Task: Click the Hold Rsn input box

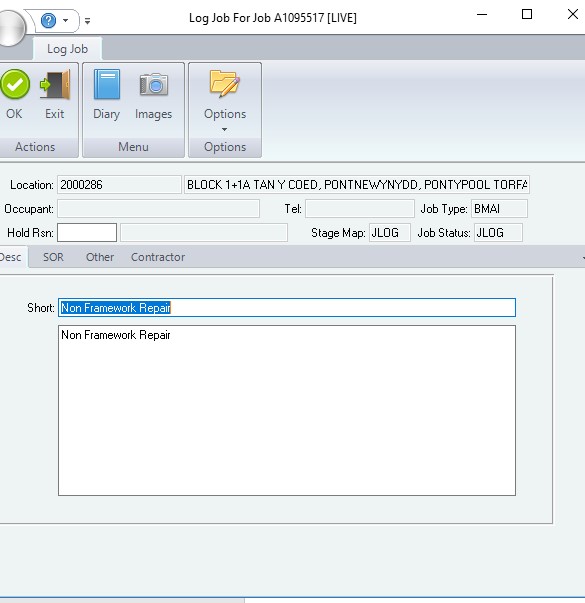Action: (x=87, y=233)
